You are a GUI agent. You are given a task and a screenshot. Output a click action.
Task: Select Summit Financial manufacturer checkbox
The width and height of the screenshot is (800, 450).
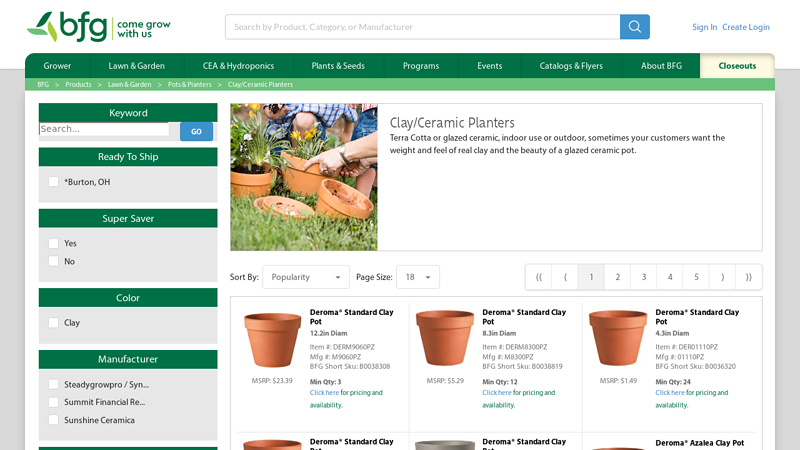click(x=54, y=402)
